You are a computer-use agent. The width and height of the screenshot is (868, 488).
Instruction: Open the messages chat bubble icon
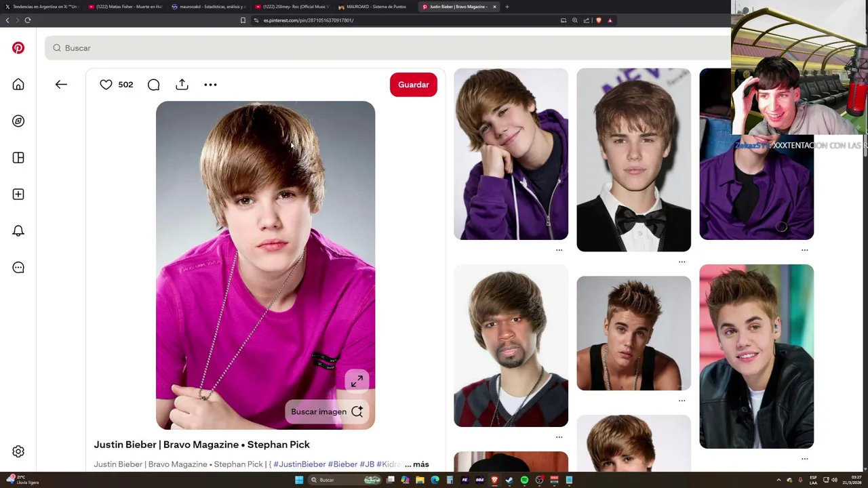[18, 268]
